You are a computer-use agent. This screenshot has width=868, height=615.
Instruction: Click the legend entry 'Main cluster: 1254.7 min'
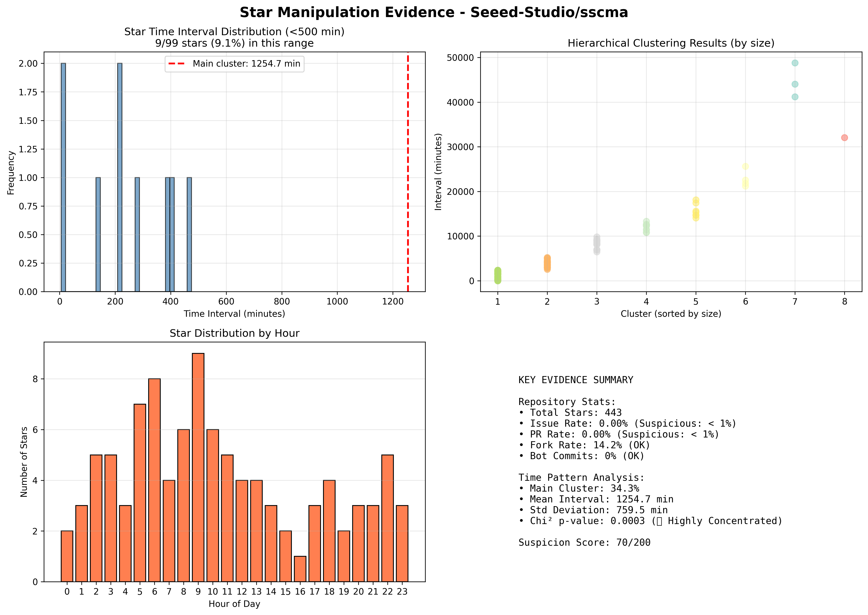pos(234,64)
